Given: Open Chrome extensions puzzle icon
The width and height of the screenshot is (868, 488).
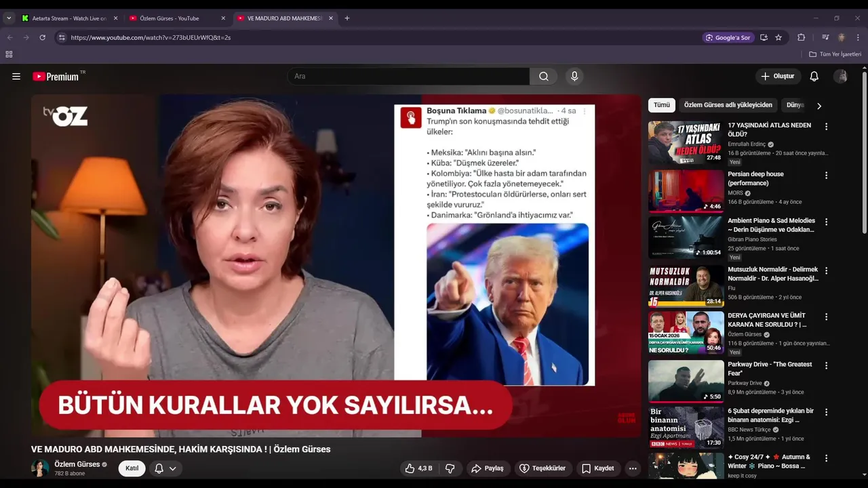Looking at the screenshot, I should coord(801,37).
